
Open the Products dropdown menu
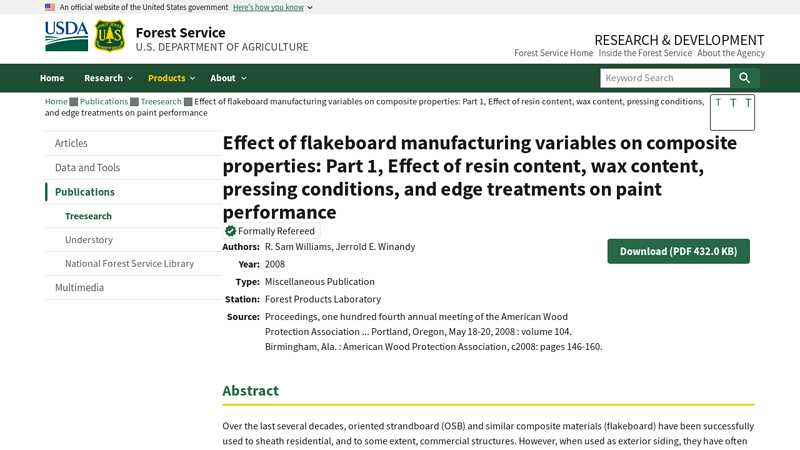[171, 78]
